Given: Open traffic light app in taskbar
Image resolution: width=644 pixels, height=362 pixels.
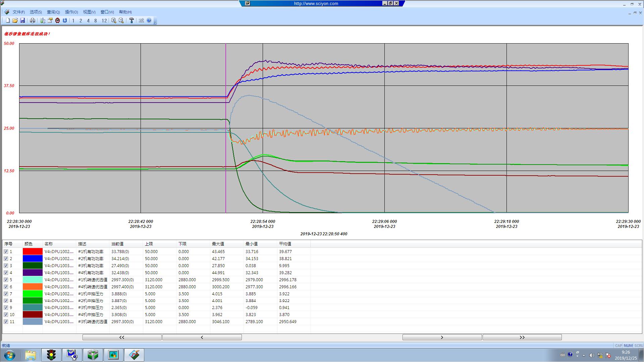Looking at the screenshot, I should click(x=51, y=355).
